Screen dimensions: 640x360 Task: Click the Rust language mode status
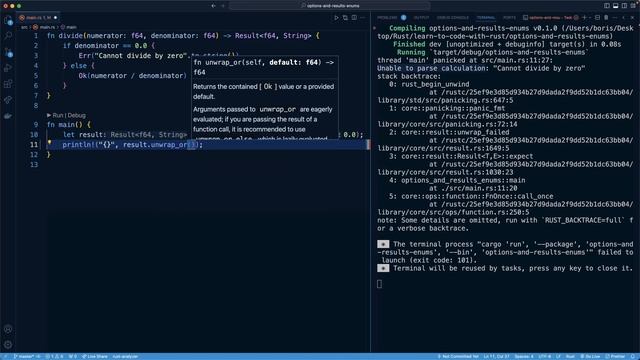[570, 356]
